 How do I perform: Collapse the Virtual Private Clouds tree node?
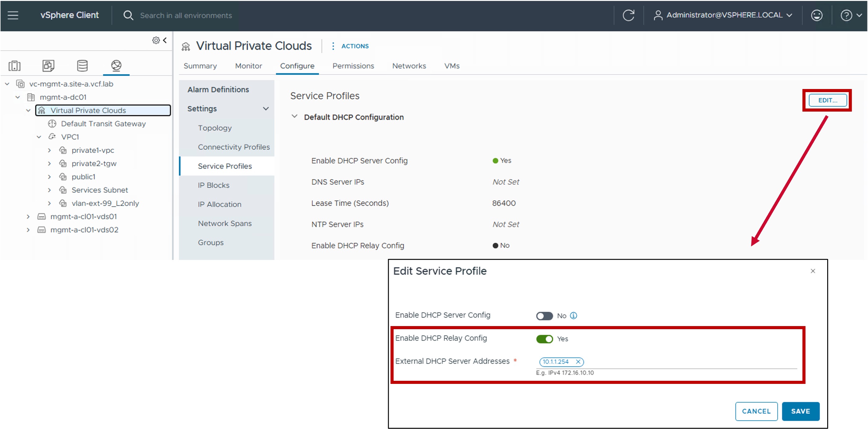[28, 111]
